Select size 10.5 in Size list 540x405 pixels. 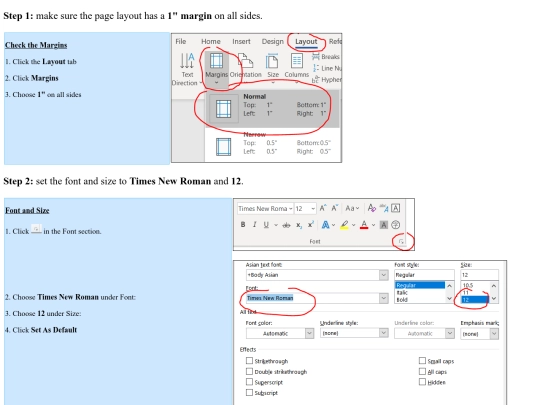(468, 285)
